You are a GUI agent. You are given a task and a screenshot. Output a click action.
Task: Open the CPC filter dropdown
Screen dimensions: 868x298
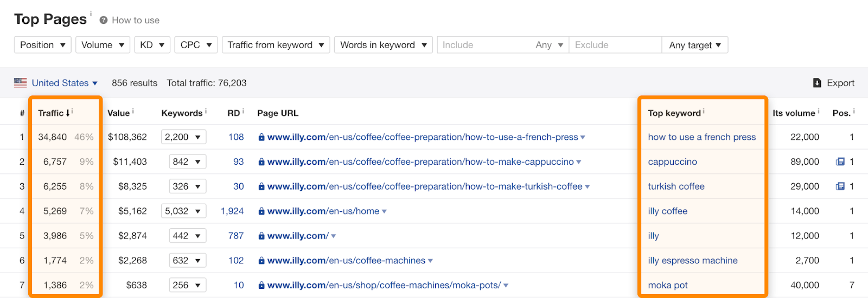196,45
